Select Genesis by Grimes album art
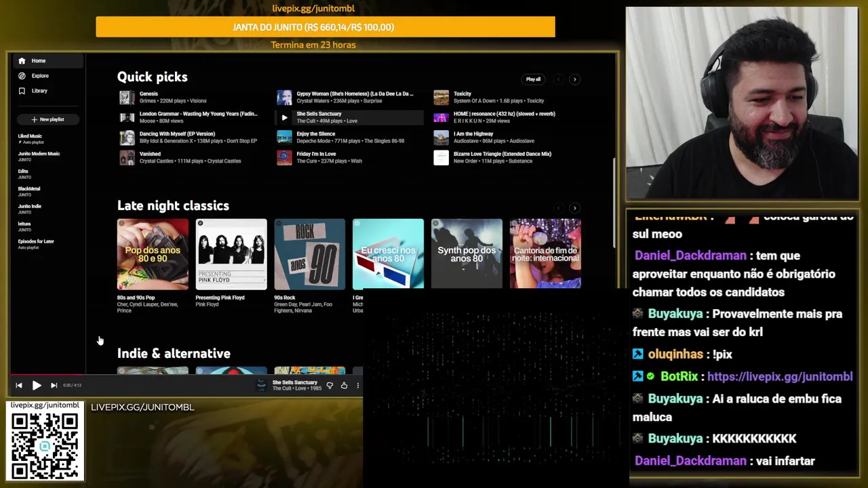The width and height of the screenshot is (868, 488). (127, 98)
